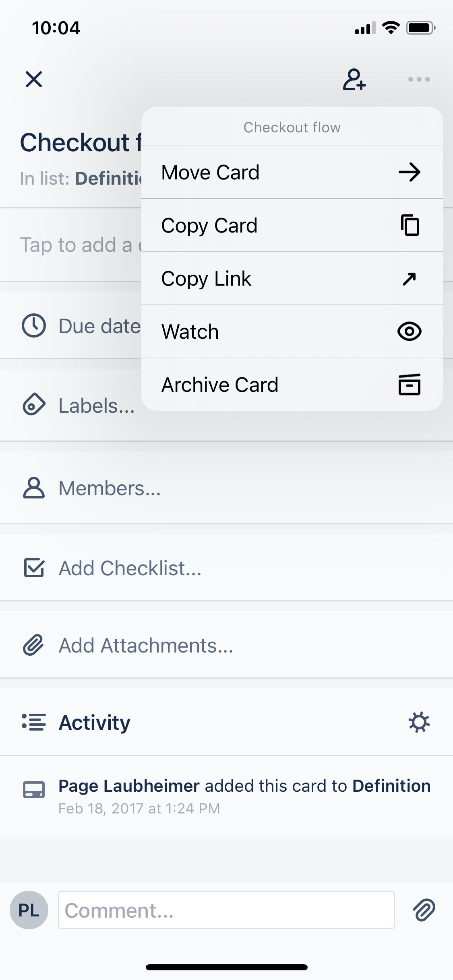Tap the Add Checklist checkbox icon

tap(34, 568)
